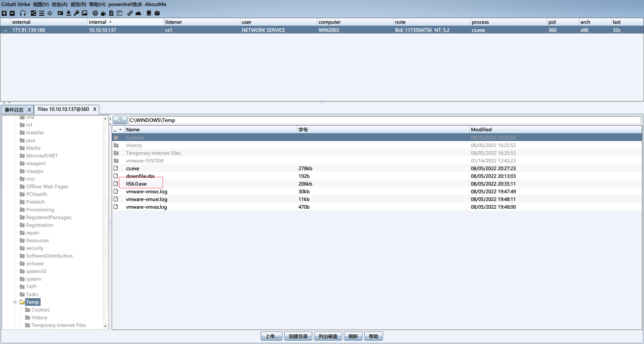The width and height of the screenshot is (644, 344).
Task: Click the Java applet coffee cup icon
Action: point(103,13)
